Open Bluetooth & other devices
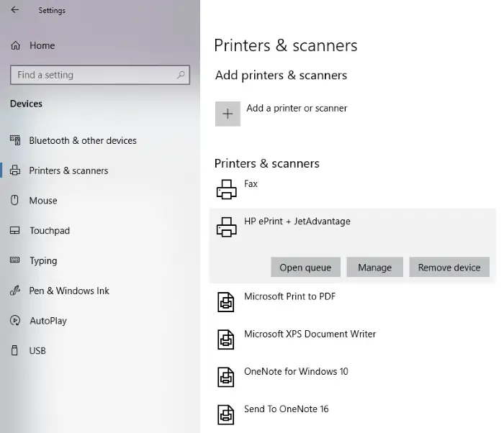The image size is (504, 433). point(83,140)
